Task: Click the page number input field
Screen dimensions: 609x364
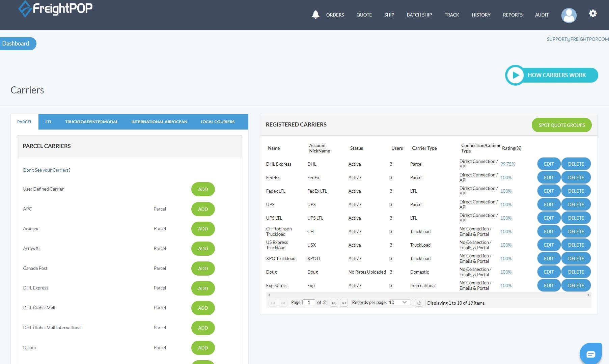Action: [x=309, y=302]
